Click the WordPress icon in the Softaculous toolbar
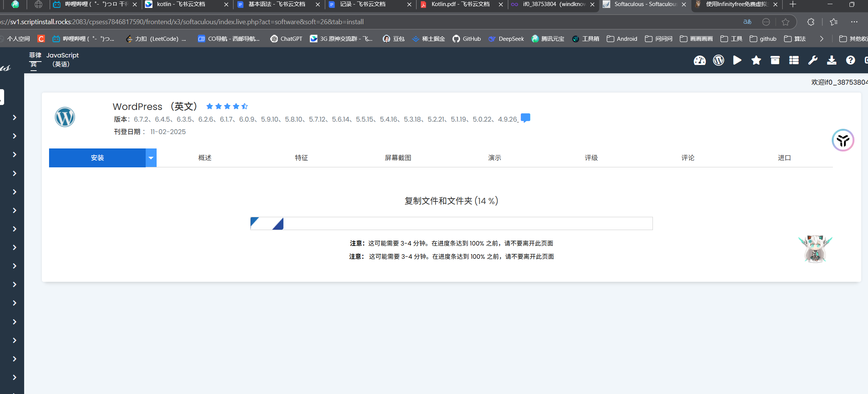This screenshot has height=394, width=868. (718, 60)
